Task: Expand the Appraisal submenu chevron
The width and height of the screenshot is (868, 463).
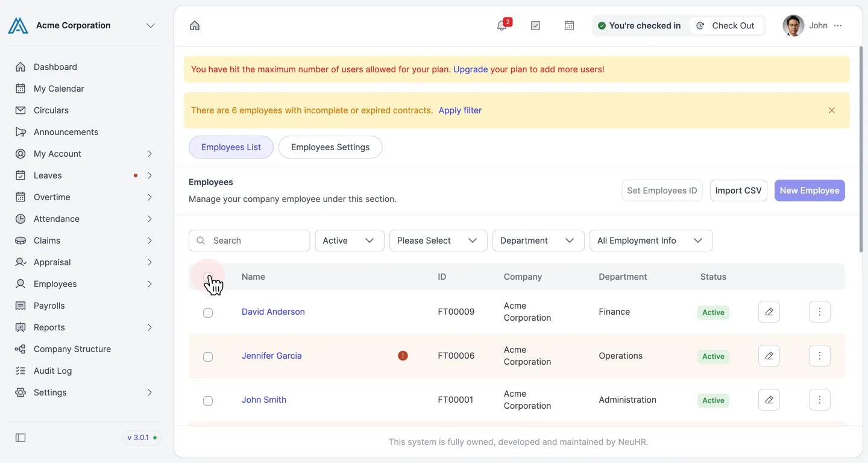Action: 149,262
